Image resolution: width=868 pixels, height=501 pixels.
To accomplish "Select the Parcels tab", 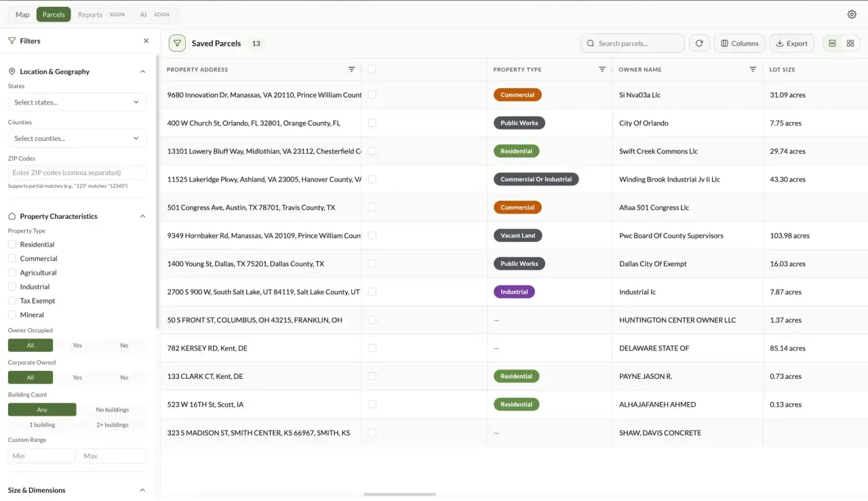I will (54, 14).
